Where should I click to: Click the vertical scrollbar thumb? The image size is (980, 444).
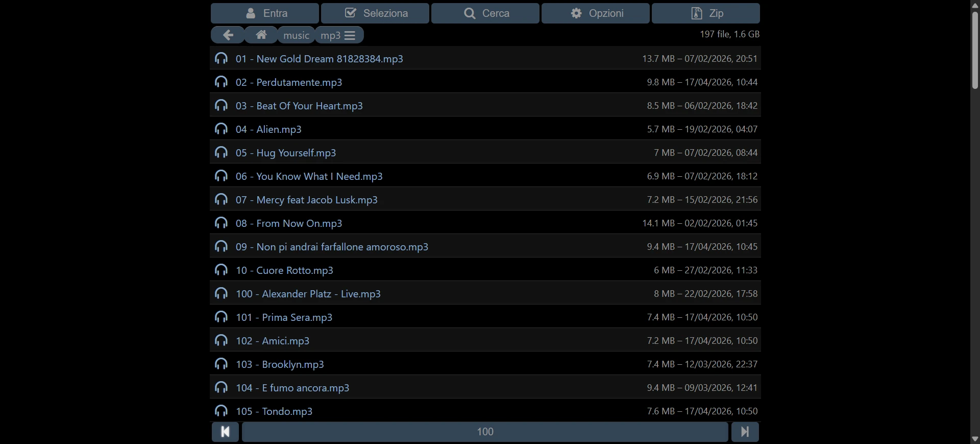click(x=975, y=50)
